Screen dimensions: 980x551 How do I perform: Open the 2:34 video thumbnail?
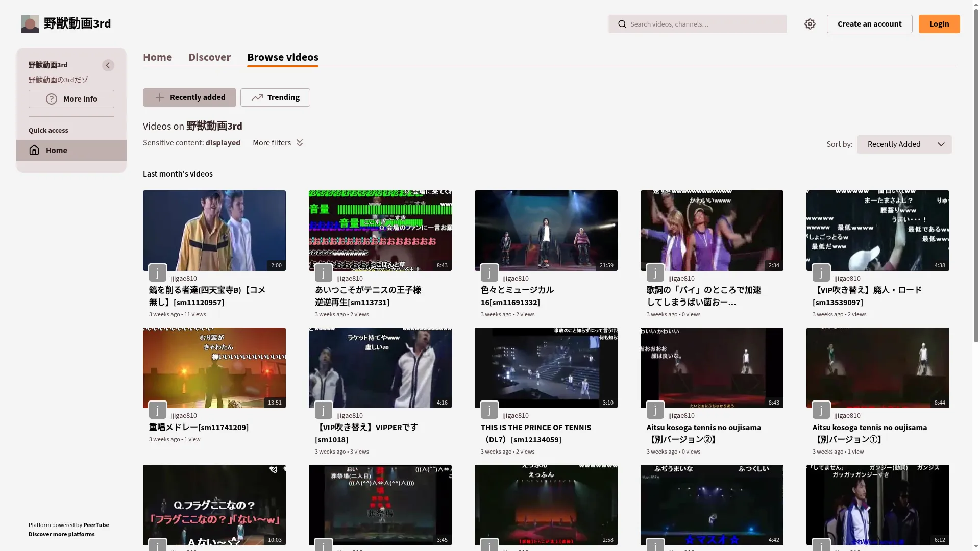712,231
